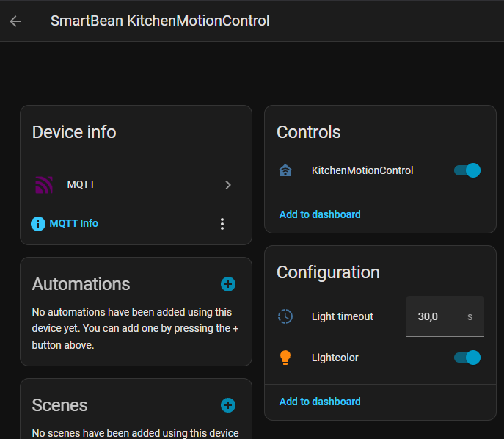Open the Light timeout entity label
This screenshot has width=504, height=439.
tap(343, 316)
